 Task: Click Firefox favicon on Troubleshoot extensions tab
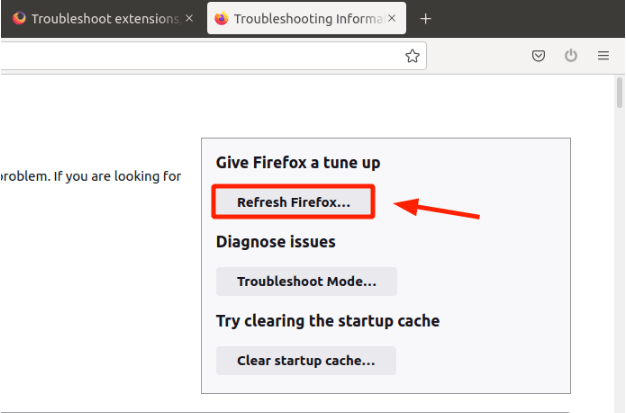tap(19, 19)
